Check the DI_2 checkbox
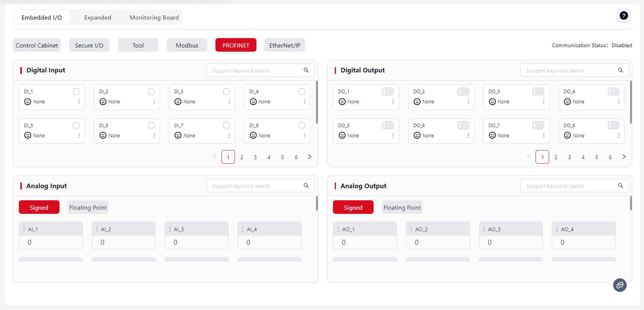Screen dimensions: 644x310 point(151,92)
